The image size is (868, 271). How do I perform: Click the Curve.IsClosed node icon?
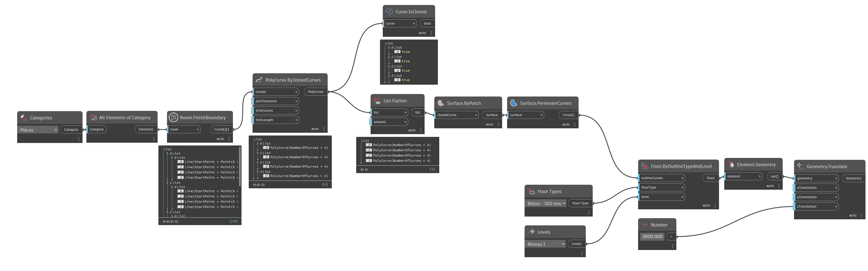point(389,11)
